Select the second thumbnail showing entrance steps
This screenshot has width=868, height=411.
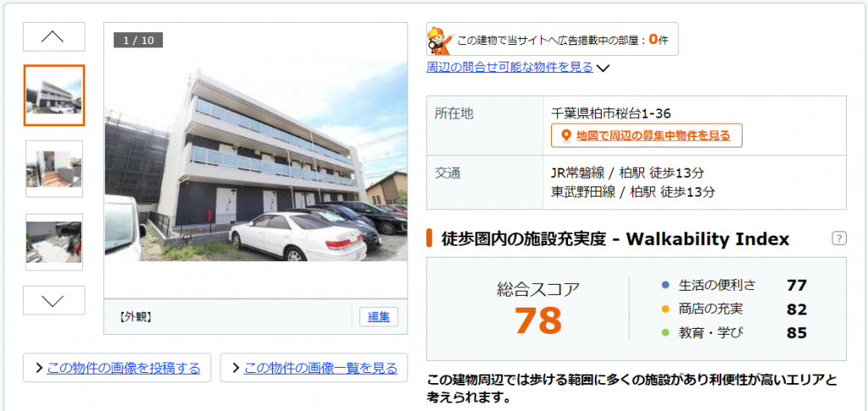(54, 169)
